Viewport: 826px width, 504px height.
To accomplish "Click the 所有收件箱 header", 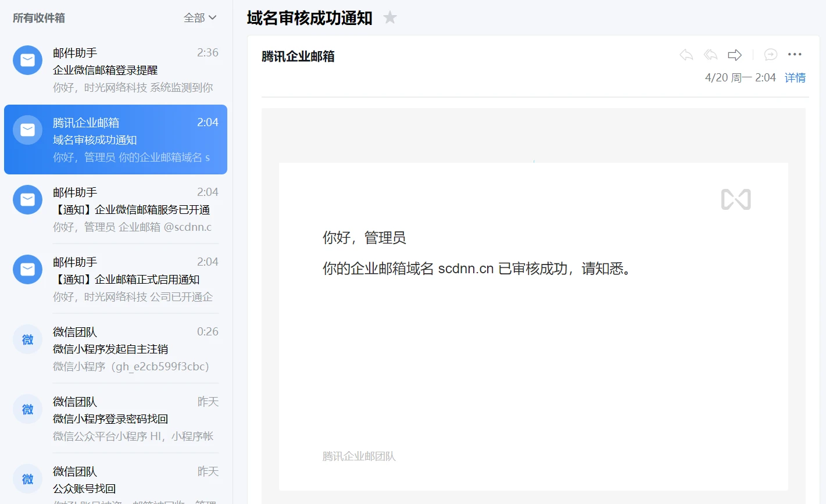I will pos(40,18).
